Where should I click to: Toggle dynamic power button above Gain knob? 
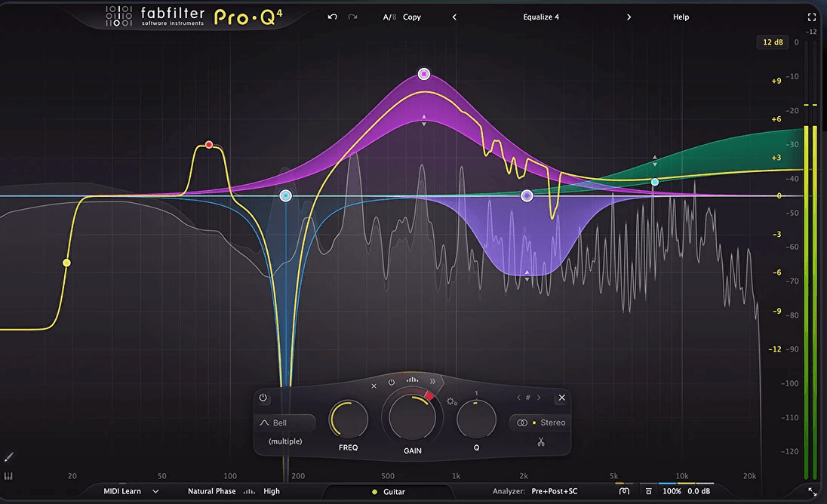392,383
